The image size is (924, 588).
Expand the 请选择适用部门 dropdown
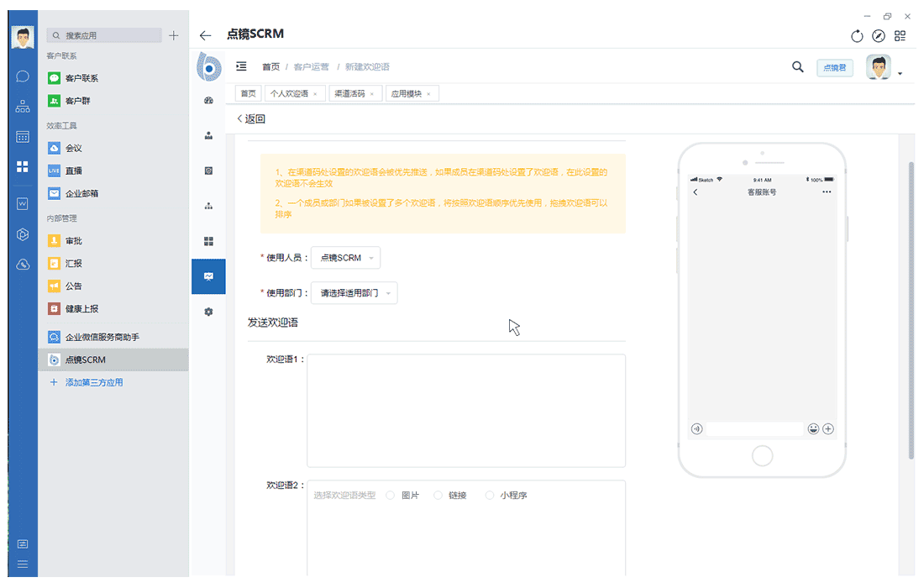tap(354, 293)
